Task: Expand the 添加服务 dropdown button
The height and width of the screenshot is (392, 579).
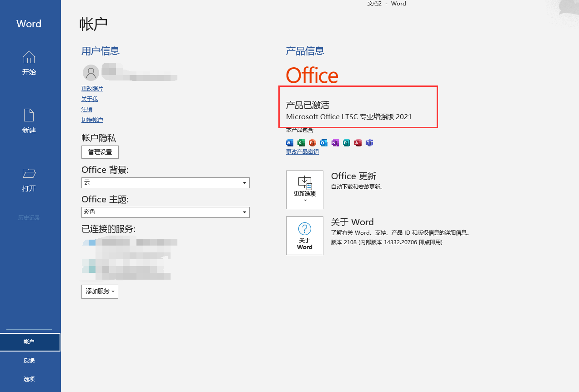Action: (x=100, y=291)
